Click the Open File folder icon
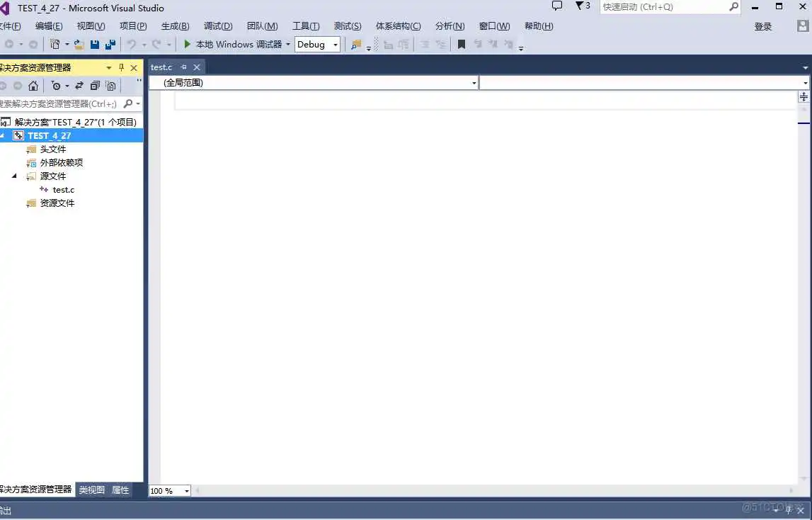 click(79, 45)
